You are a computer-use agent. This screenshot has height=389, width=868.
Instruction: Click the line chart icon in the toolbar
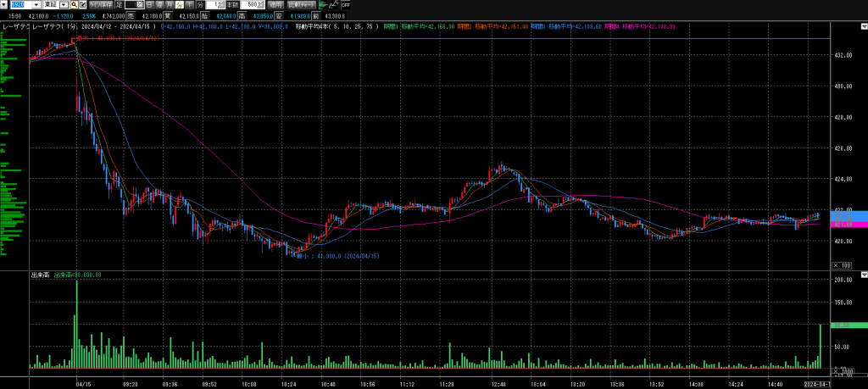[333, 5]
